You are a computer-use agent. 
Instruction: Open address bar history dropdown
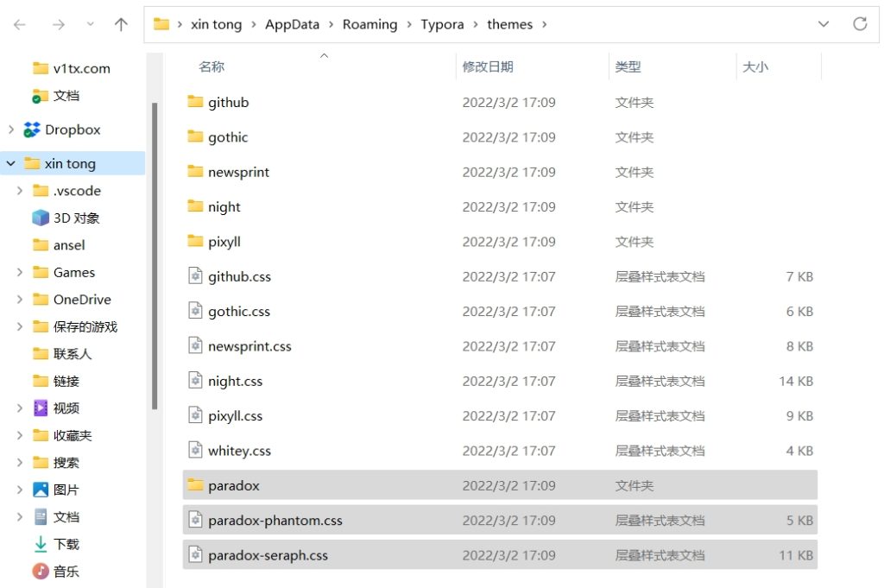click(x=823, y=24)
